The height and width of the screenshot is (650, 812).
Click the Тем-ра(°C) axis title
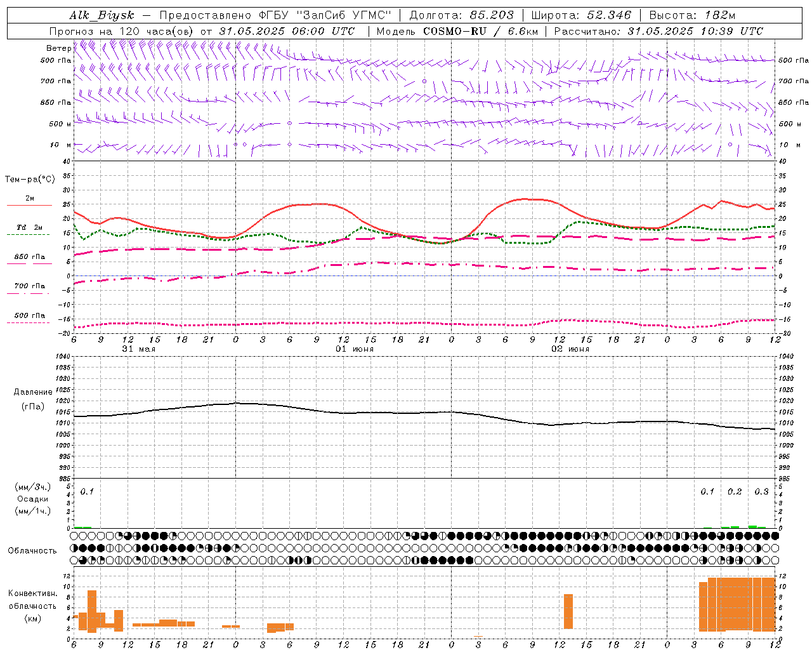(30, 180)
